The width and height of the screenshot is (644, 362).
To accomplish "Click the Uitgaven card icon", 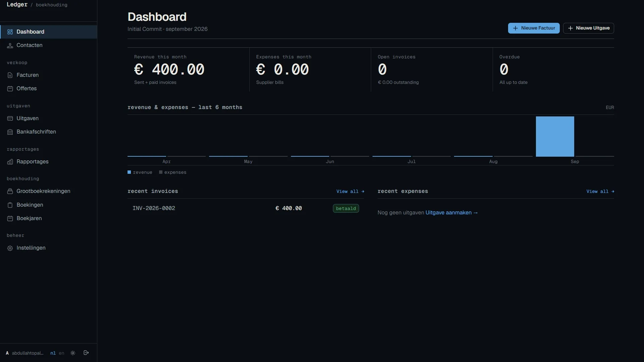I will 10,118.
